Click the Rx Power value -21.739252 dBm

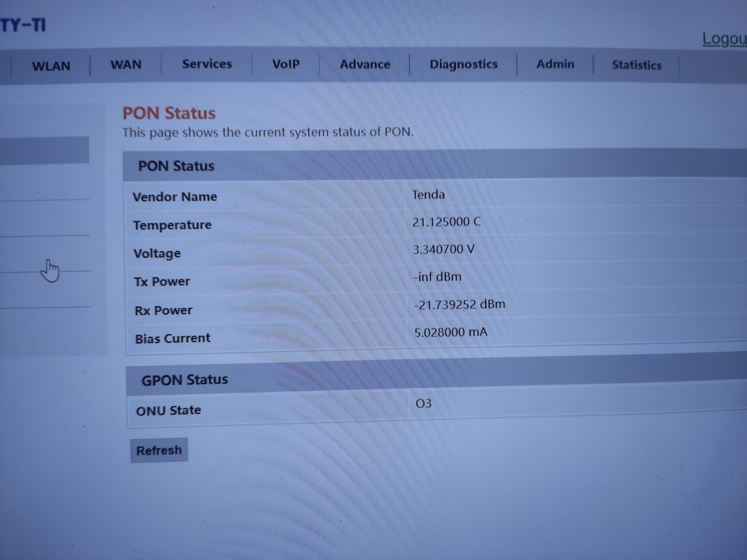459,304
